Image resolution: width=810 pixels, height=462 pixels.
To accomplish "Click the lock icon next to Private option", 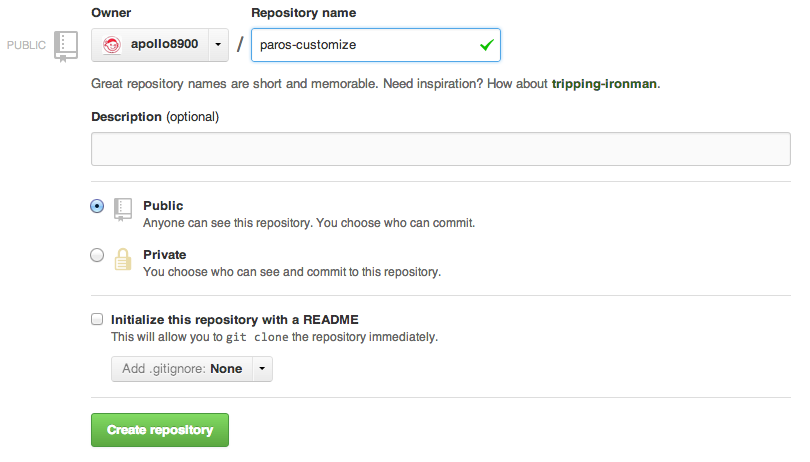I will (123, 259).
